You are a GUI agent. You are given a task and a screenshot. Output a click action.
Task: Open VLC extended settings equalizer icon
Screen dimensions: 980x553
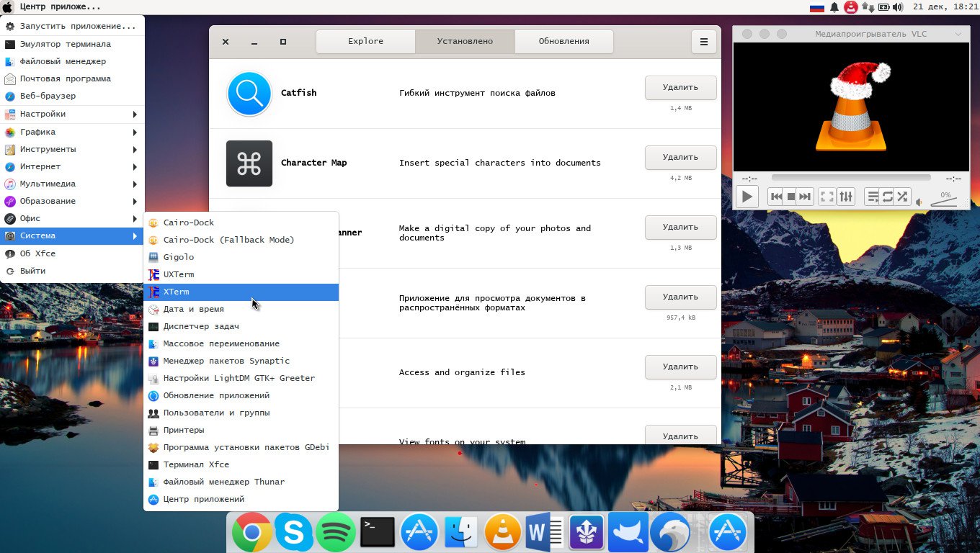pos(846,197)
